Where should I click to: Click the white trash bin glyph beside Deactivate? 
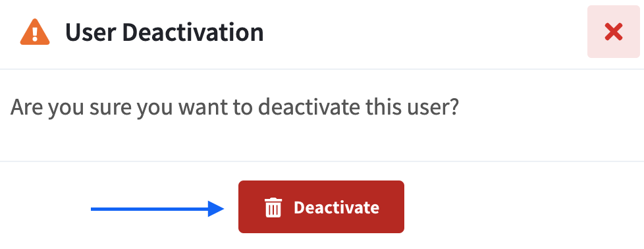pos(273,207)
